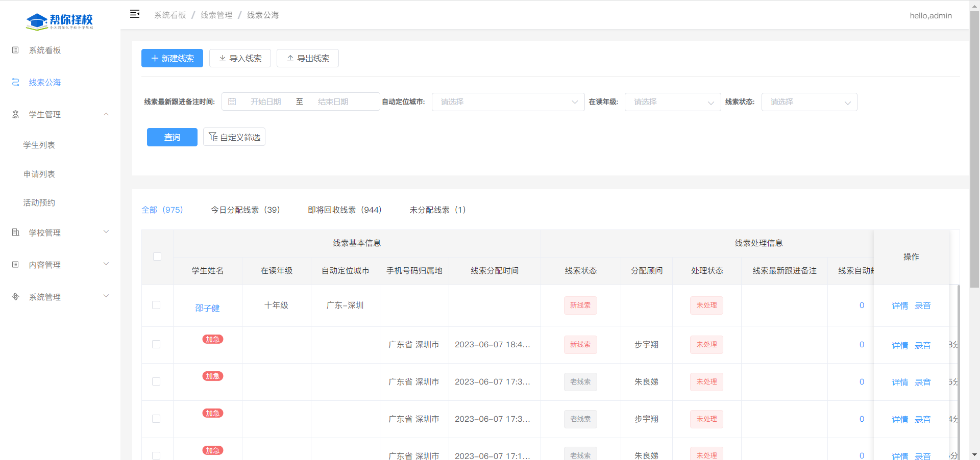Screen dimensions: 980x460
Task: Click the 查询 button
Action: pyautogui.click(x=172, y=137)
